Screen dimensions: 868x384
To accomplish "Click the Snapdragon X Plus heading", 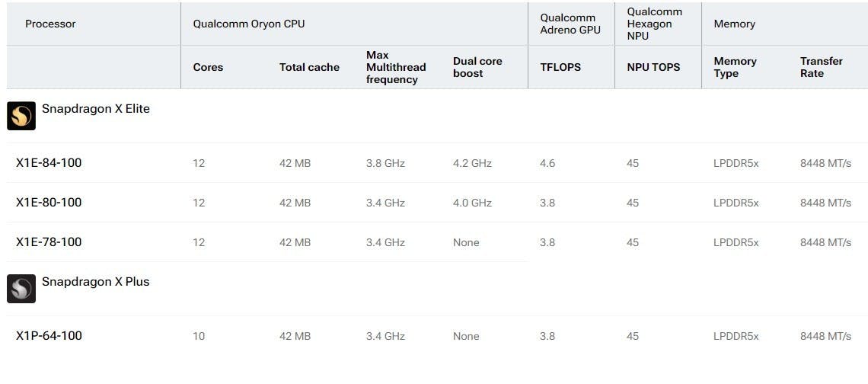I will click(x=96, y=281).
